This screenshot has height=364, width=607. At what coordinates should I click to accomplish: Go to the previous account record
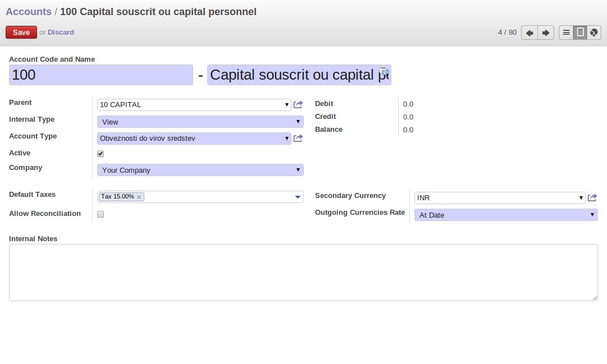[529, 33]
